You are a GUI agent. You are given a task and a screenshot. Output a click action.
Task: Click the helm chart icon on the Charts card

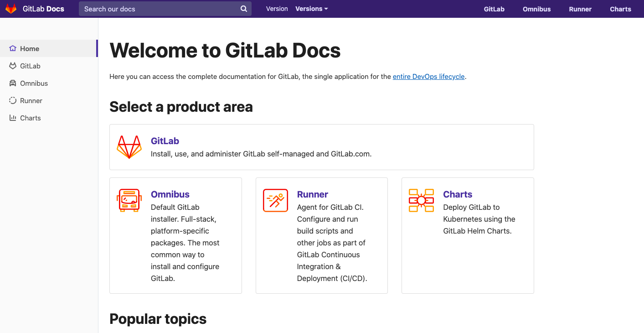(x=421, y=200)
